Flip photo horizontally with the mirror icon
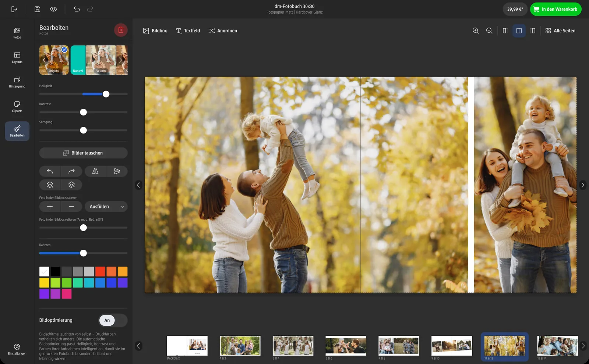The image size is (589, 364). (95, 171)
